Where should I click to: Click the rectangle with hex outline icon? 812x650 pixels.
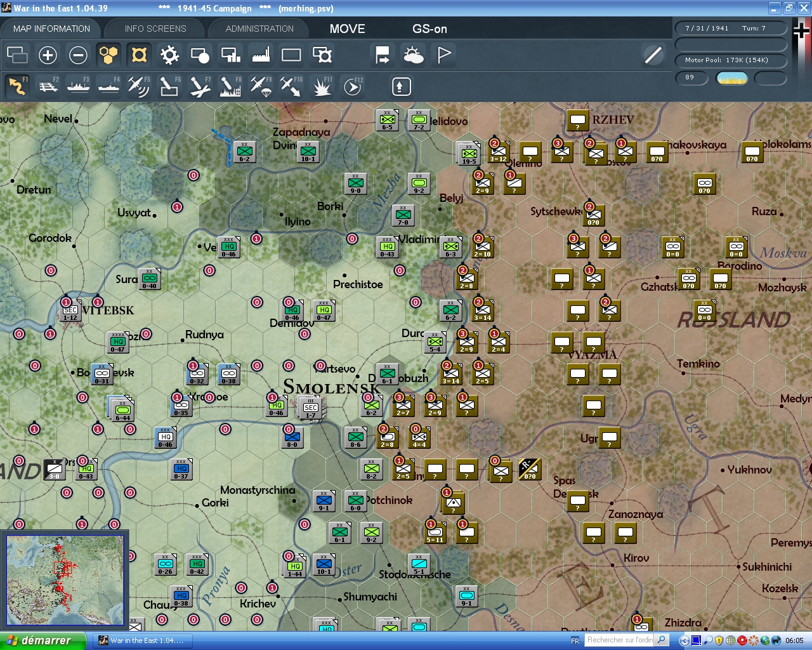[322, 55]
